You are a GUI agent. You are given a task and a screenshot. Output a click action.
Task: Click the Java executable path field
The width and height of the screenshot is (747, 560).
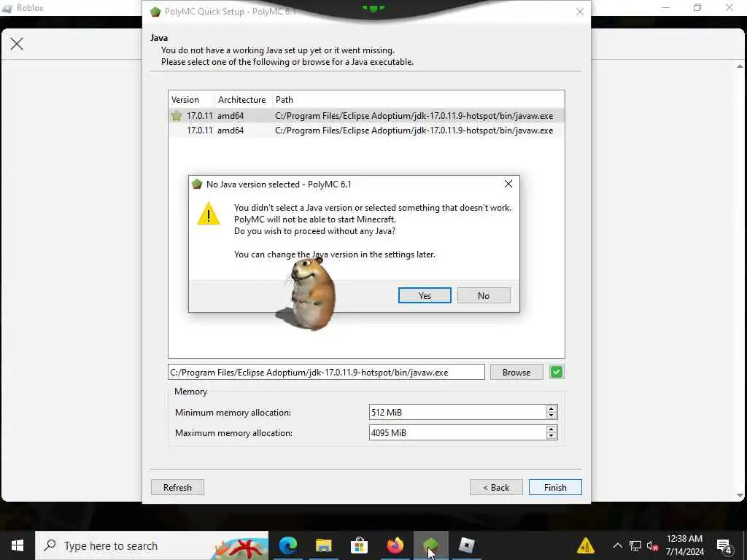(326, 373)
